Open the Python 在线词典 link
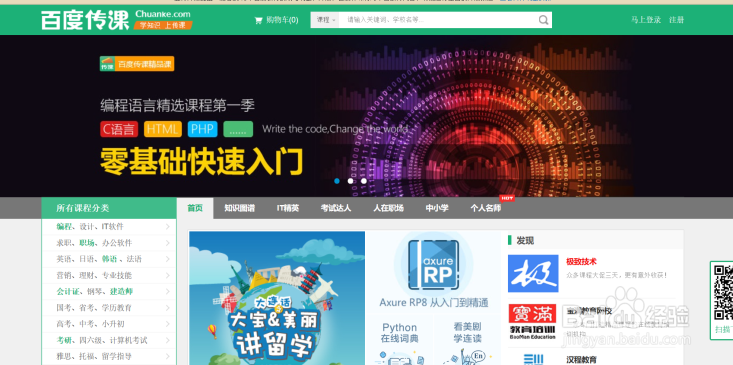This screenshot has height=365, width=733. point(400,333)
